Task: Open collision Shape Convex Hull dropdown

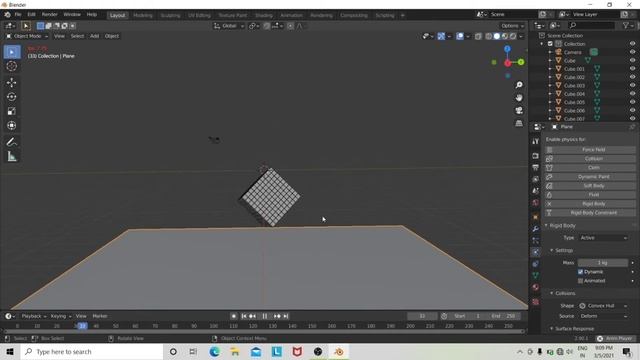Action: tap(603, 306)
